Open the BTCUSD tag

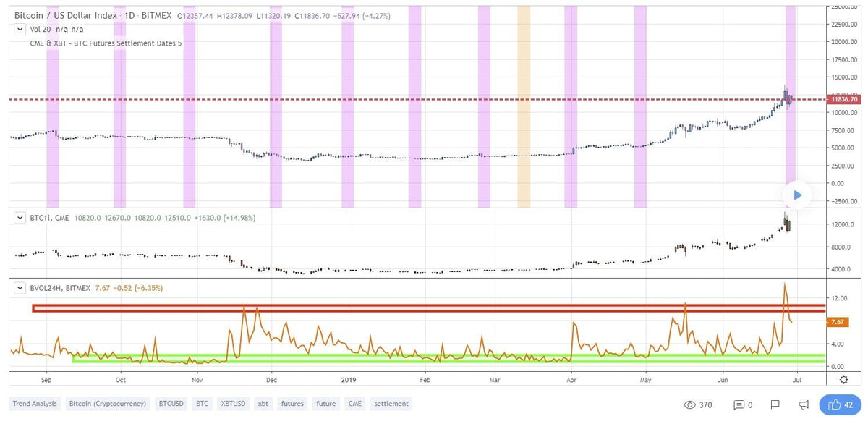point(171,403)
